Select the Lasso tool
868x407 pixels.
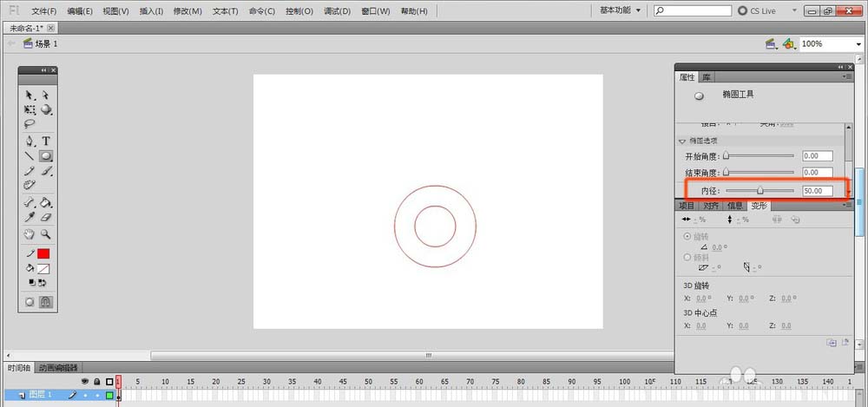point(30,124)
